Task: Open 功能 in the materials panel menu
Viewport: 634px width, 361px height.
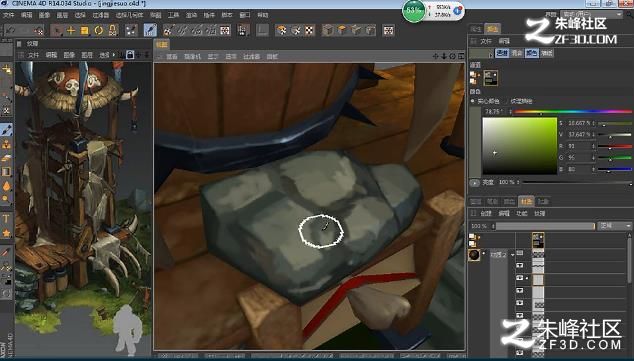Action: [x=522, y=213]
